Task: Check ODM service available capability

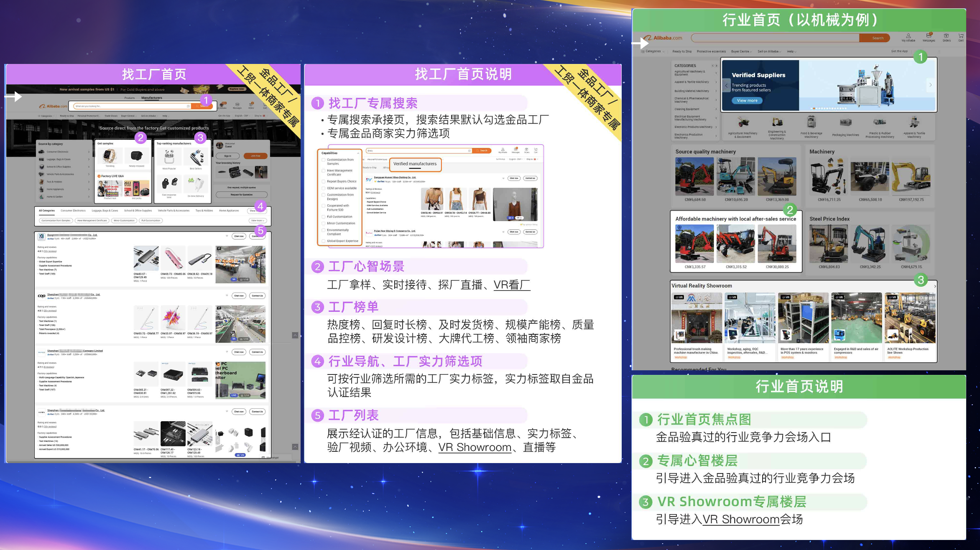Action: point(323,188)
